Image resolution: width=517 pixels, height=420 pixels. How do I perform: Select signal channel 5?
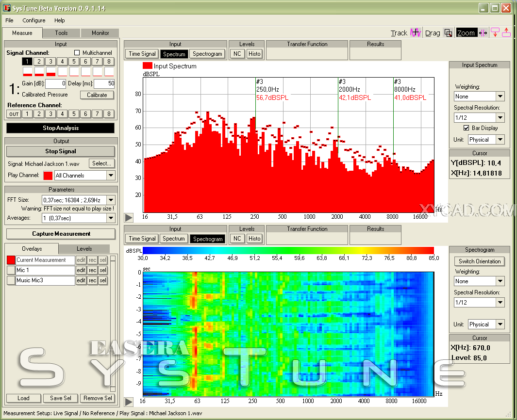[x=74, y=61]
